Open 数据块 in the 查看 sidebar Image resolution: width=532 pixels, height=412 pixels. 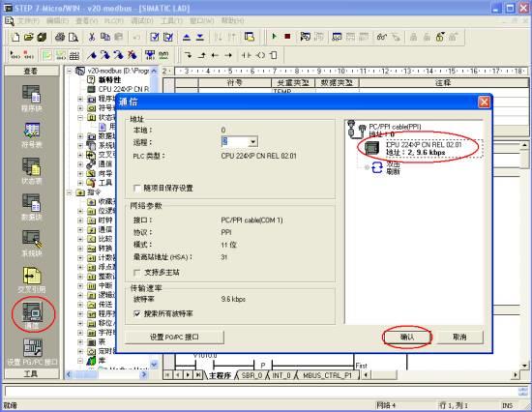pos(31,207)
